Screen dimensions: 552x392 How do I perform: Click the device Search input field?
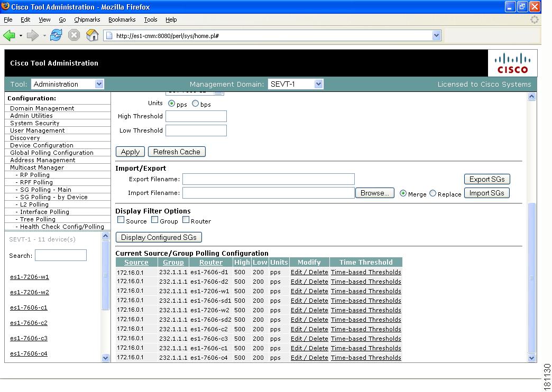click(61, 255)
